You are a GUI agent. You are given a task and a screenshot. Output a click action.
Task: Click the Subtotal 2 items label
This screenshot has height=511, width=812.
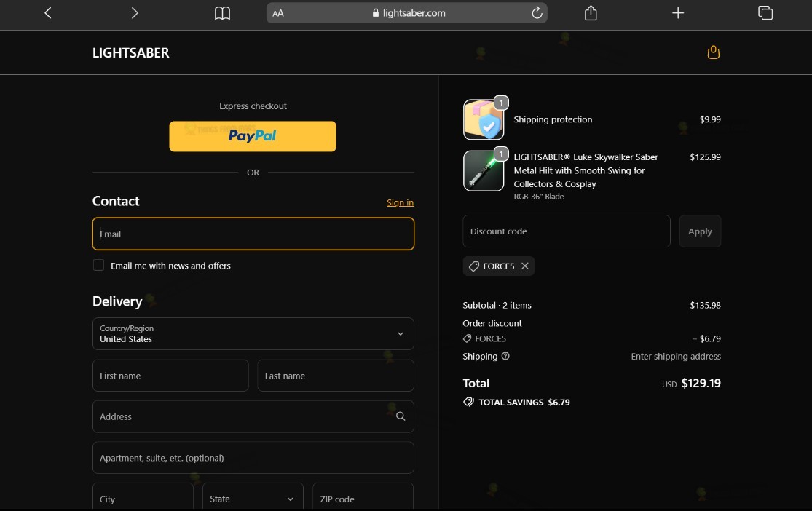click(497, 305)
